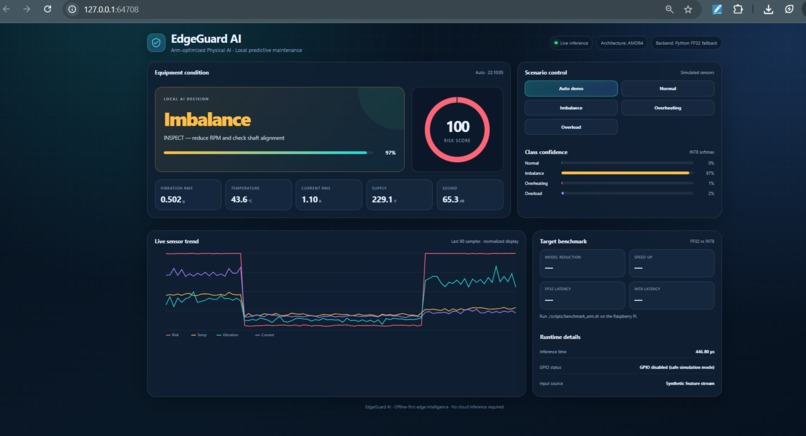Click the Live inference status pill
The image size is (806, 436).
tap(571, 43)
